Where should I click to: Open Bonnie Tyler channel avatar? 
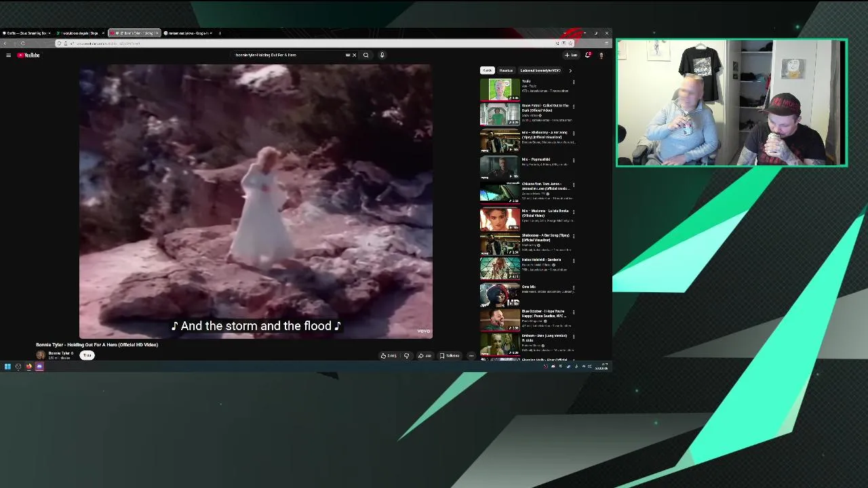click(x=41, y=355)
